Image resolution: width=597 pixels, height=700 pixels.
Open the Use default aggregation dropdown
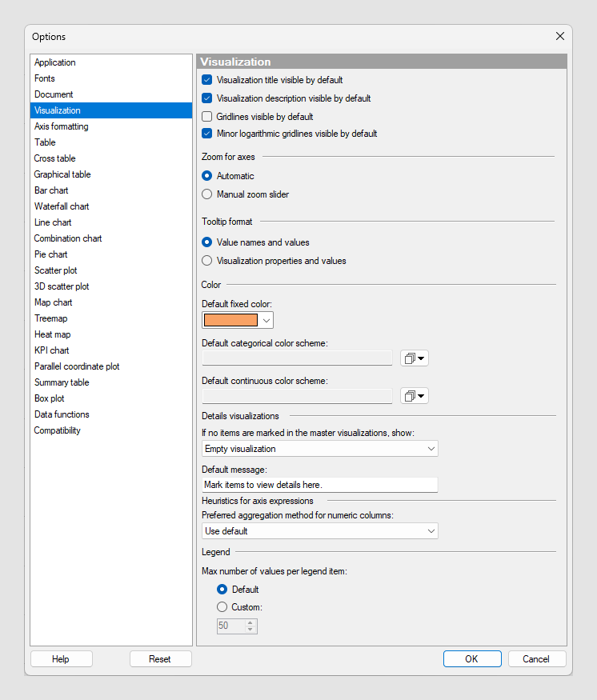point(320,531)
